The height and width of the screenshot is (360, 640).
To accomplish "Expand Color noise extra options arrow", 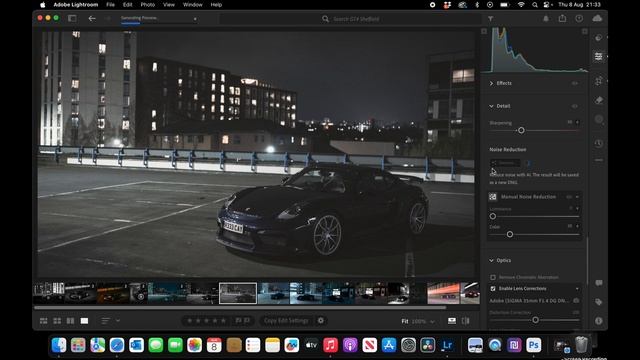I will pos(578,226).
